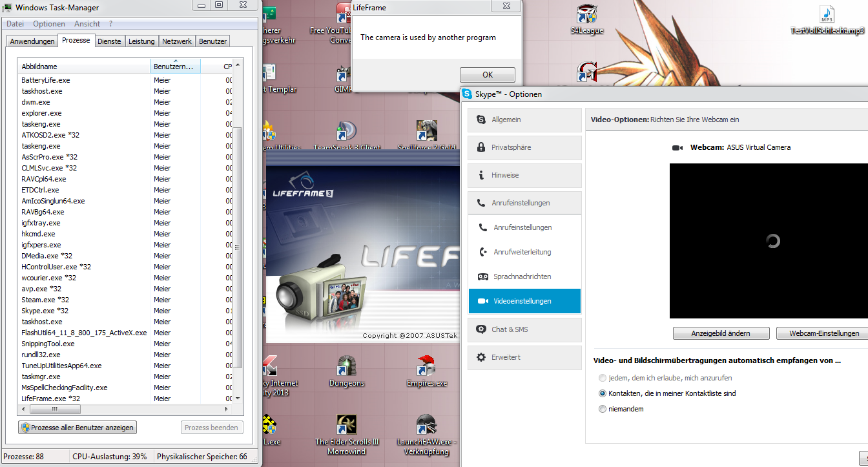Select Sprachnachrichten in Skype options
868x467 pixels.
coord(524,276)
